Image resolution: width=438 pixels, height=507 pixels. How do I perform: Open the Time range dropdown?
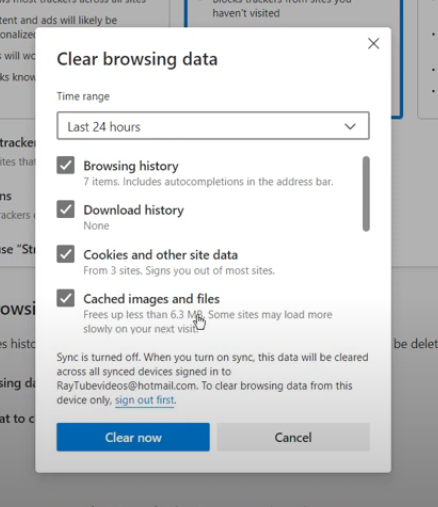[x=213, y=126]
